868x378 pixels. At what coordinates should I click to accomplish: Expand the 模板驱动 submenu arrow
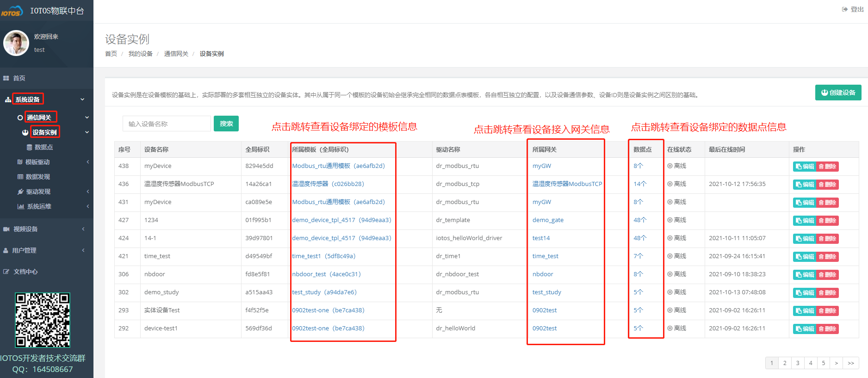pos(88,162)
